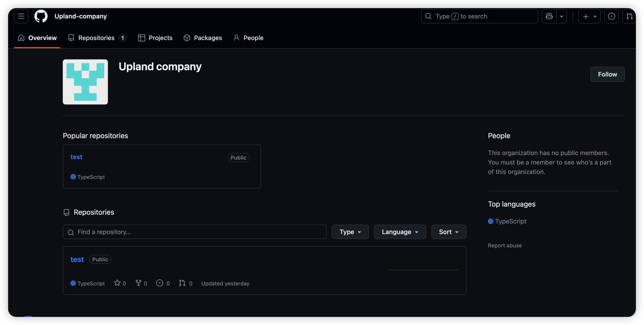Open the Type filter dropdown

pyautogui.click(x=350, y=232)
